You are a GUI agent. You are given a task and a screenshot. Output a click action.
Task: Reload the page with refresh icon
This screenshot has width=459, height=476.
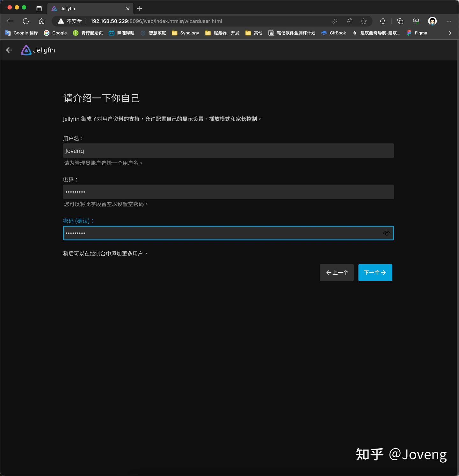pos(26,21)
